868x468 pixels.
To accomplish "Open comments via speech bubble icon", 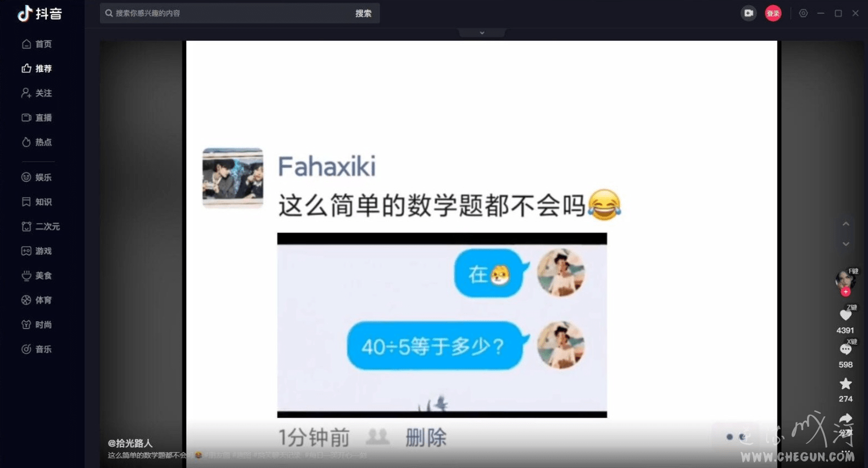I will (845, 349).
